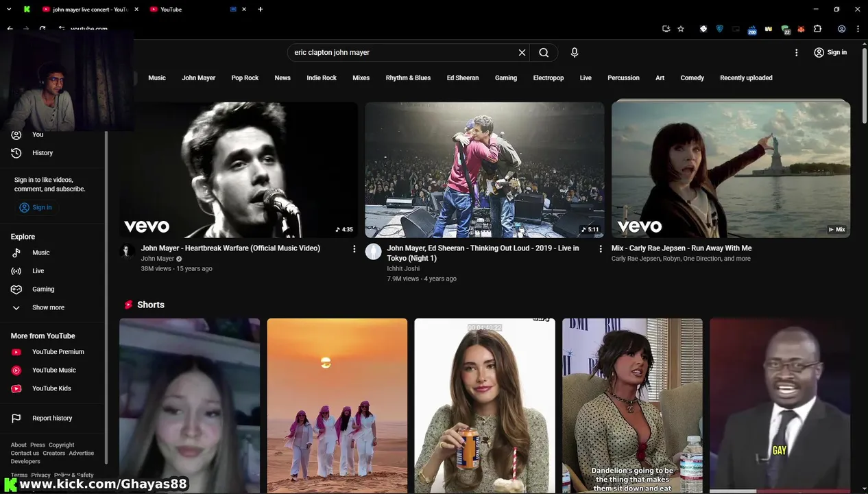The height and width of the screenshot is (494, 868).
Task: Open Short with four people on beach
Action: pyautogui.click(x=337, y=405)
